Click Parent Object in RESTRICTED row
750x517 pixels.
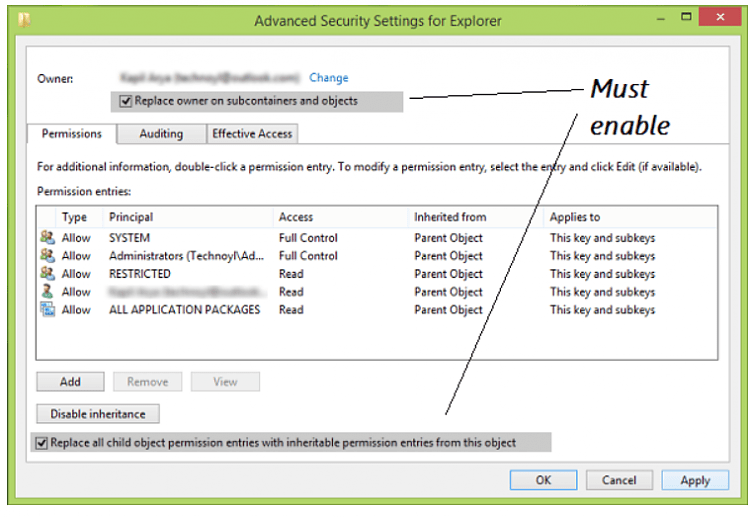pyautogui.click(x=448, y=274)
